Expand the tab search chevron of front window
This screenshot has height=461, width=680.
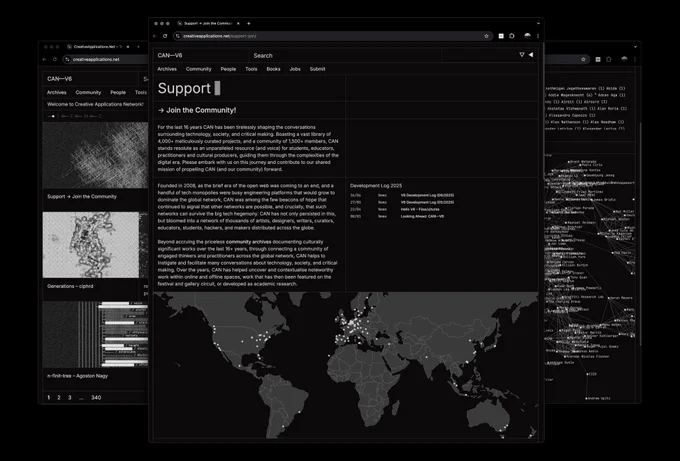tap(538, 23)
